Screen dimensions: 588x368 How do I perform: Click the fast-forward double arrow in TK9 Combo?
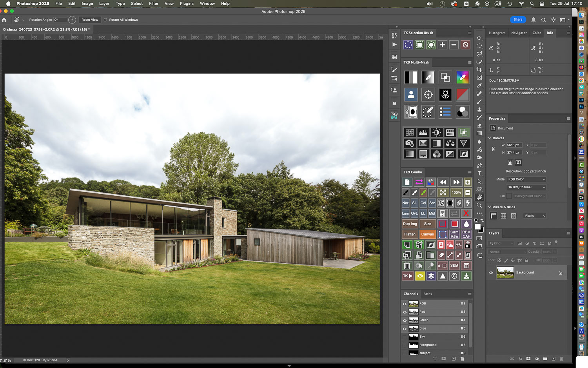pyautogui.click(x=456, y=182)
